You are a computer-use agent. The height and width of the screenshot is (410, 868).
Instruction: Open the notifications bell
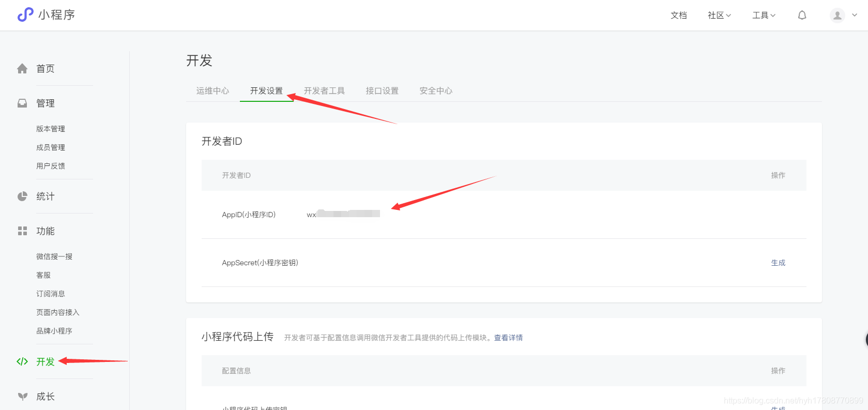coord(802,15)
